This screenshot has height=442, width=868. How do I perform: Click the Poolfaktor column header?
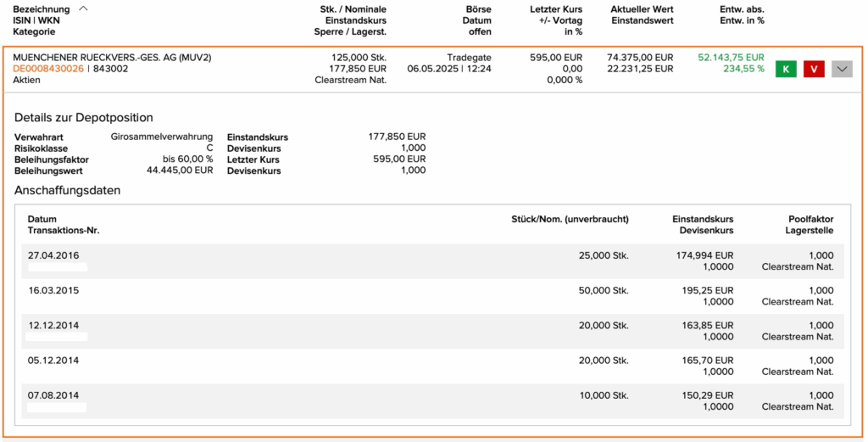click(811, 220)
